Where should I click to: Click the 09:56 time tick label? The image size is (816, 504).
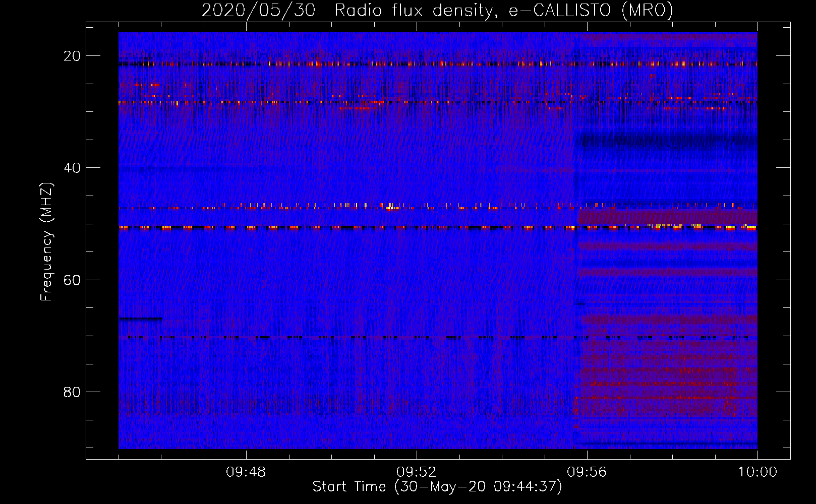tap(587, 472)
